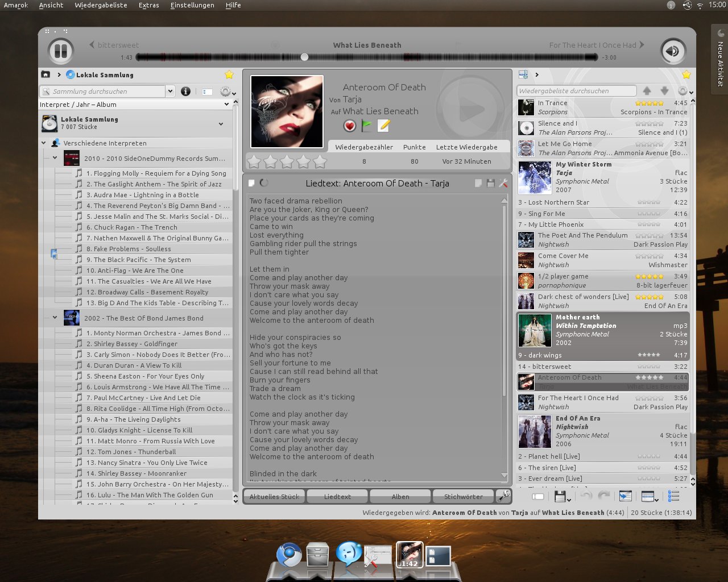The height and width of the screenshot is (582, 728).
Task: Collapse the 2010 SideOneDummy Records album
Action: click(x=55, y=158)
